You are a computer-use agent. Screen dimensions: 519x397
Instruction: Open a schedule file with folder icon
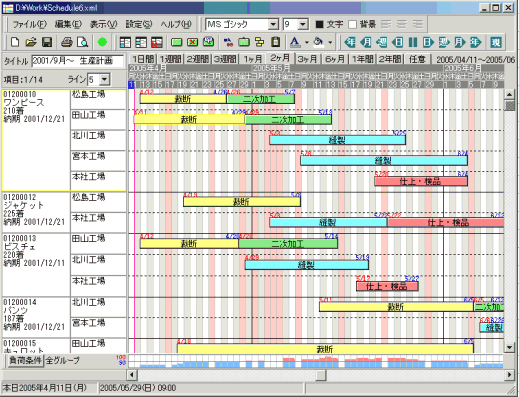[31, 42]
